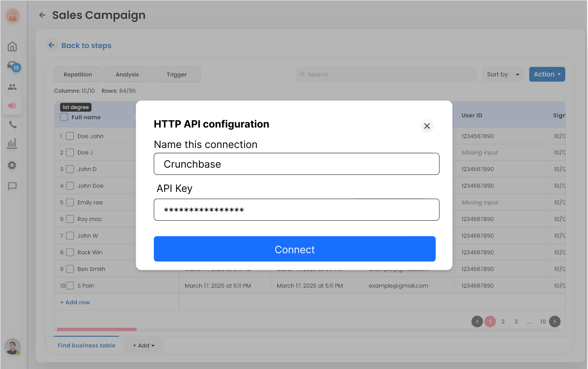Open the phone calls icon
The image size is (588, 369).
(13, 125)
